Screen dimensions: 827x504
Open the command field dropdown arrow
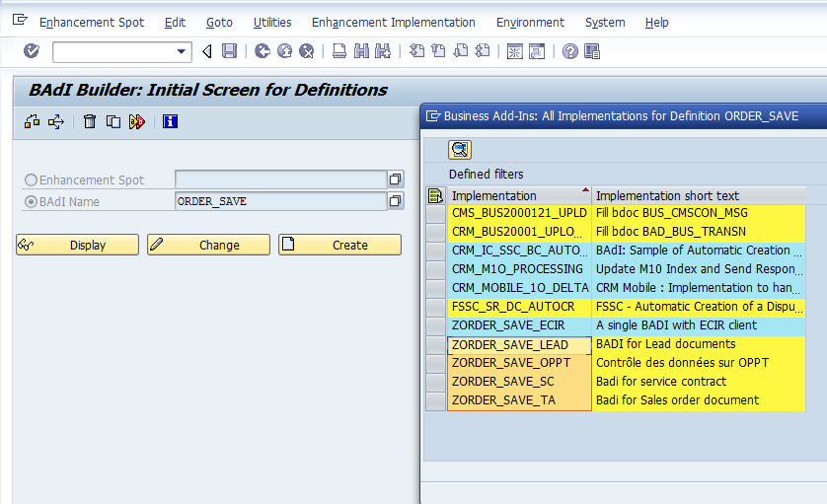point(181,51)
